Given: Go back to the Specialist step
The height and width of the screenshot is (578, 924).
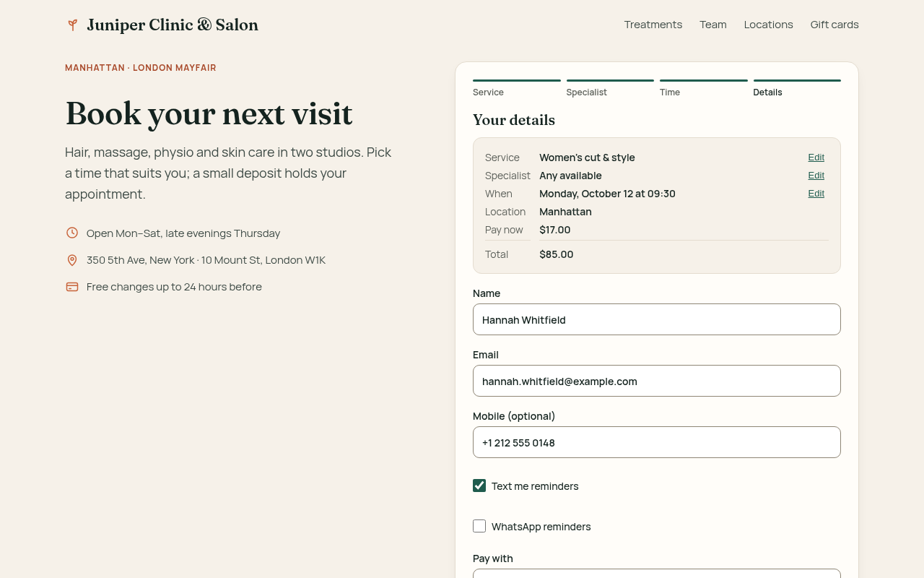Looking at the screenshot, I should (610, 89).
